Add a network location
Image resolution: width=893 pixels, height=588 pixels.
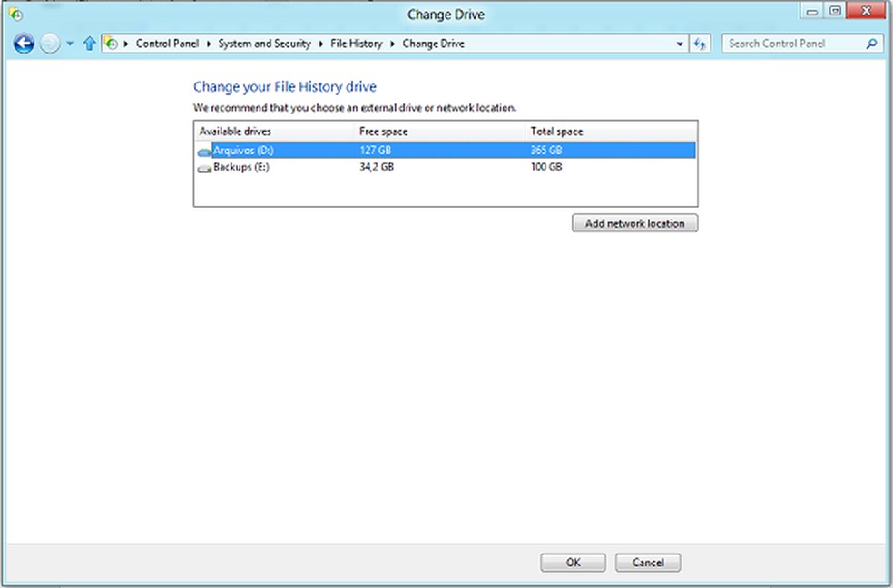pyautogui.click(x=634, y=223)
